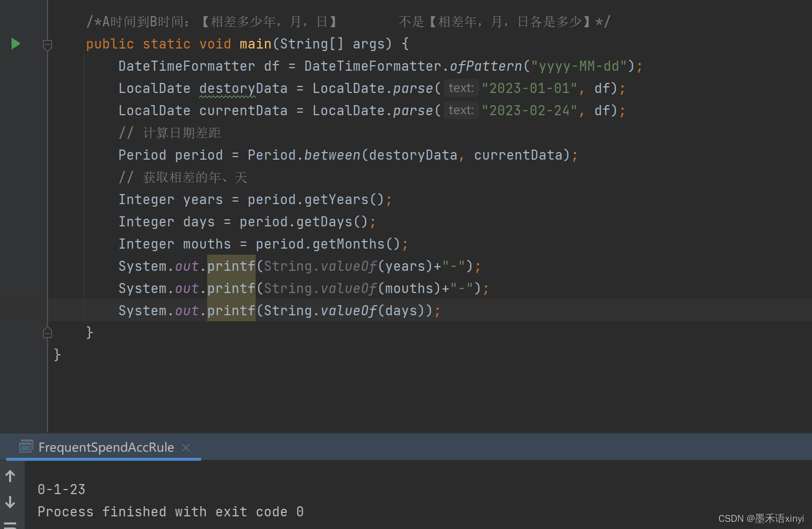Image resolution: width=812 pixels, height=529 pixels.
Task: Click the misspelled destoryData variable declaration
Action: [243, 88]
